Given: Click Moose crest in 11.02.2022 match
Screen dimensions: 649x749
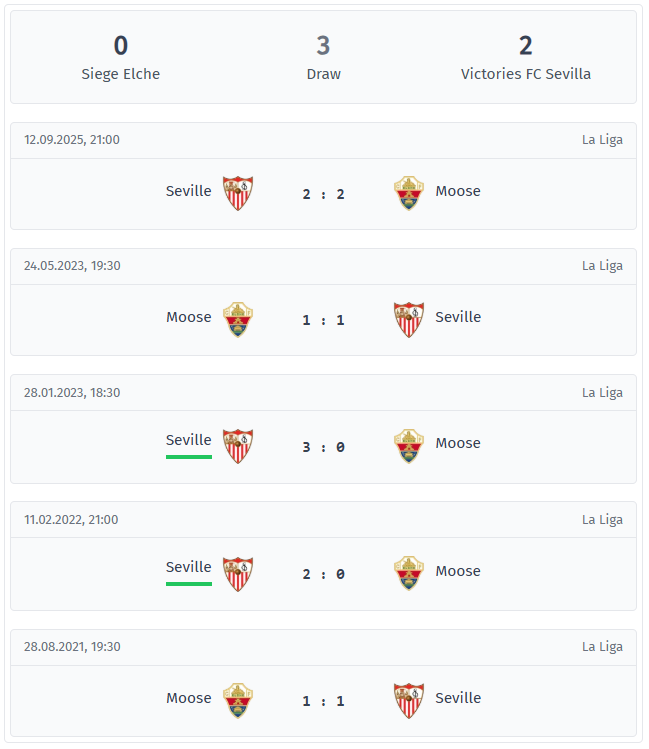Looking at the screenshot, I should point(409,573).
